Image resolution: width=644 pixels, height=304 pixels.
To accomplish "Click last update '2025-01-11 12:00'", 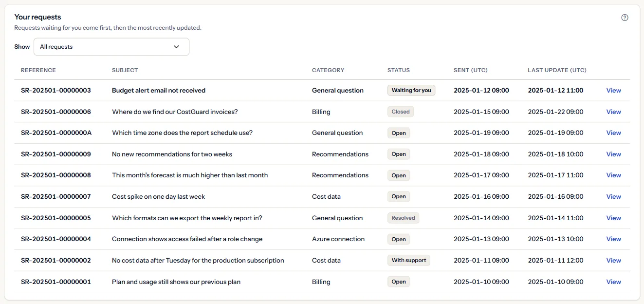I will coord(555,260).
